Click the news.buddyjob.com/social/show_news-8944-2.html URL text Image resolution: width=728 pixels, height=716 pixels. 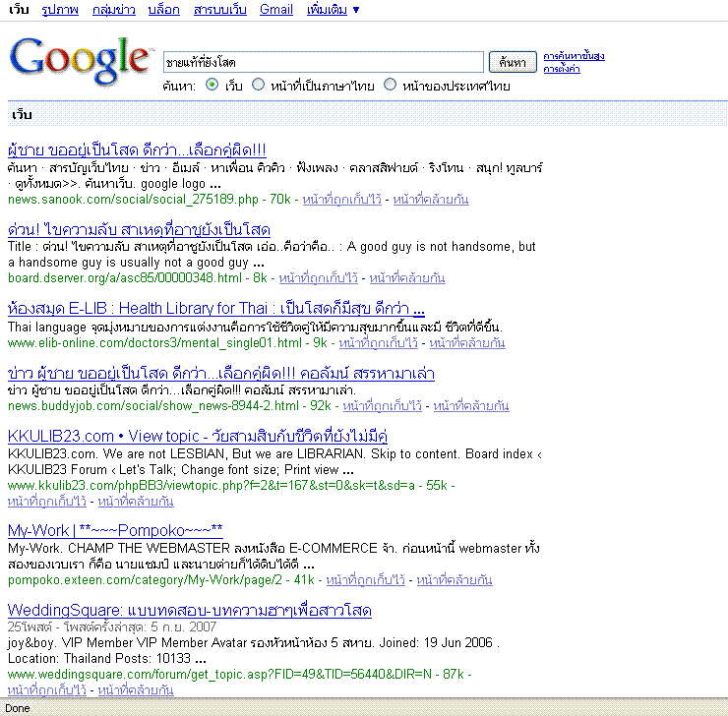pos(153,406)
